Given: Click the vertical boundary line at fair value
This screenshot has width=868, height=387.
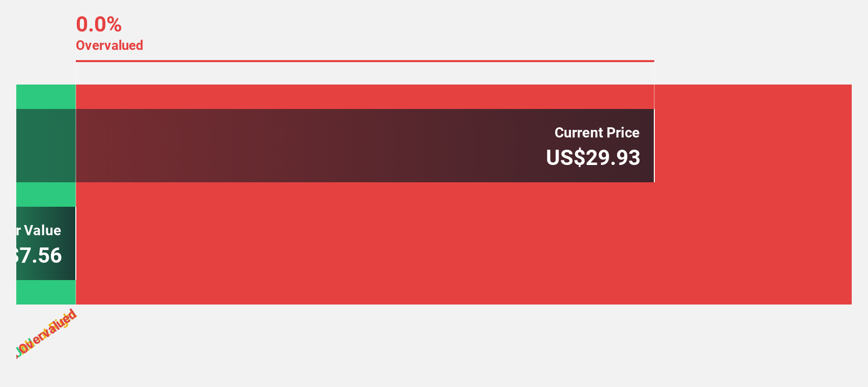Looking at the screenshot, I should coord(76,195).
